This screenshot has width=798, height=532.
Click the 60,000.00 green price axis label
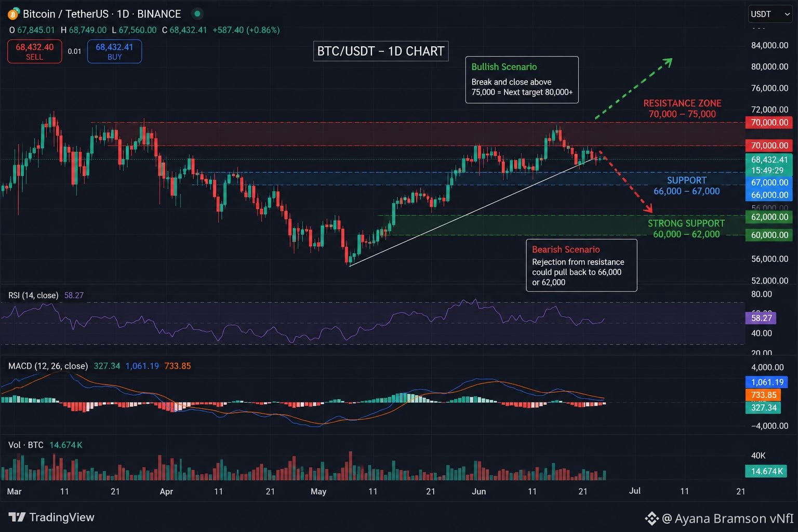coord(769,235)
